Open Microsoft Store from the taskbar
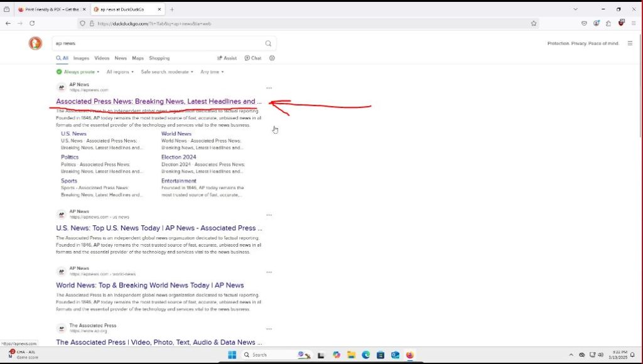 [381, 355]
